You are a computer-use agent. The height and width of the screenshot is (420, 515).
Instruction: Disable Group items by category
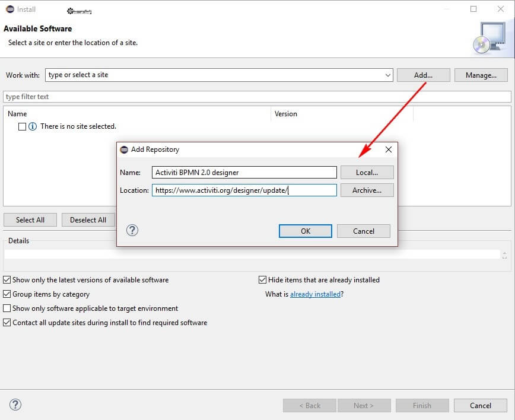(7, 294)
